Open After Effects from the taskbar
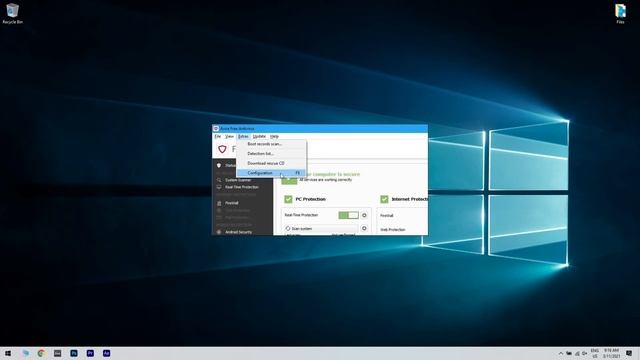Viewport: 640px width, 360px height. (x=107, y=353)
